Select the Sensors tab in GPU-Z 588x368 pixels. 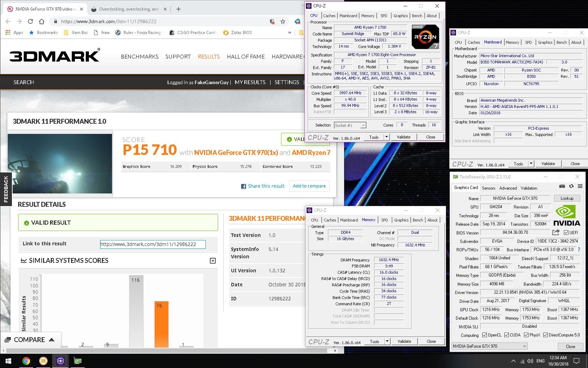pos(489,188)
